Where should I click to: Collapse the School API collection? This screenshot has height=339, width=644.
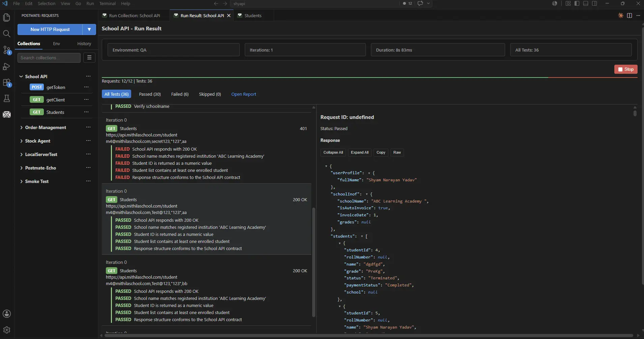[x=21, y=76]
